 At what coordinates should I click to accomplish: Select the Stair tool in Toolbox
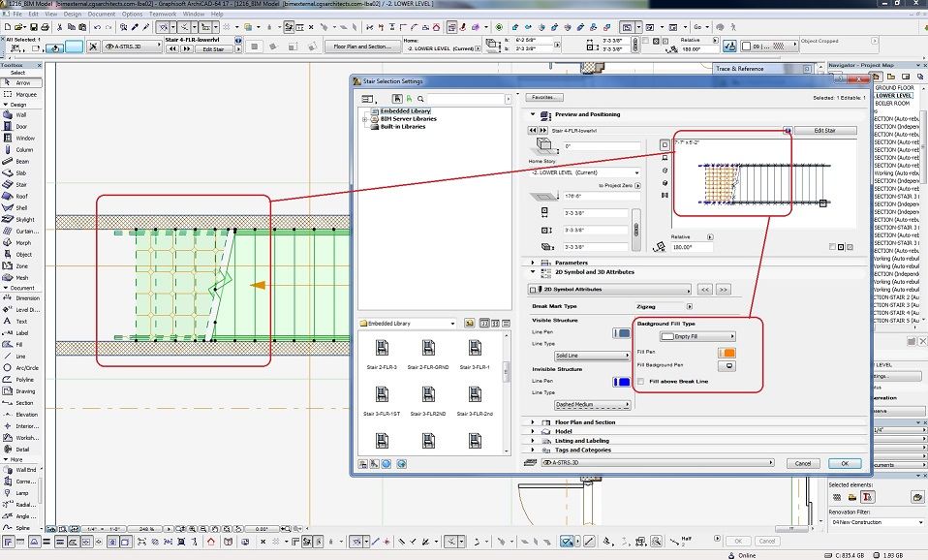pos(21,184)
